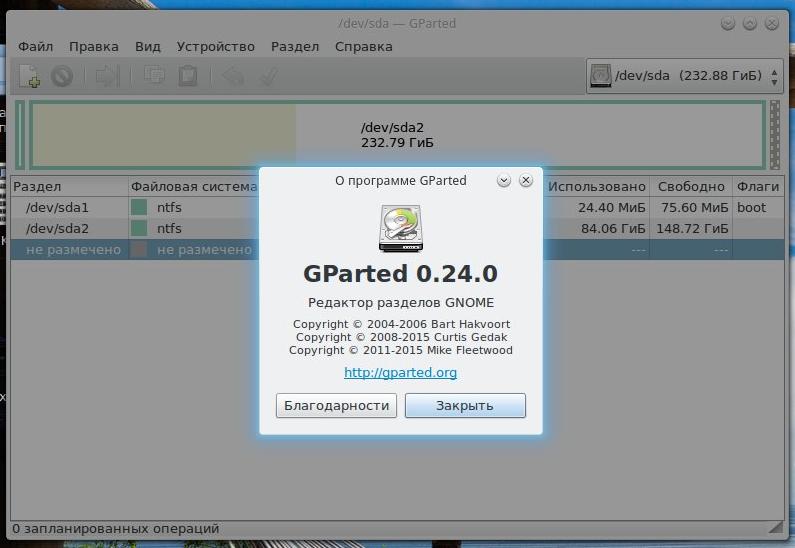Click the Paste partition toolbar icon

(x=188, y=76)
